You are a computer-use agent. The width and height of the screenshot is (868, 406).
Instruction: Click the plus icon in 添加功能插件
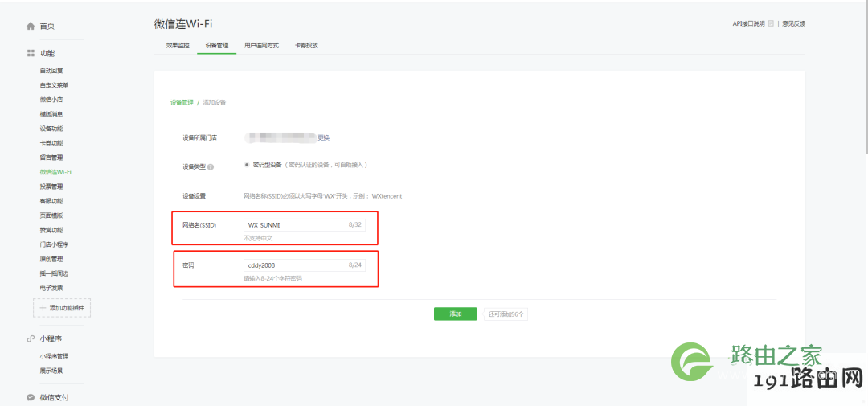coord(43,307)
